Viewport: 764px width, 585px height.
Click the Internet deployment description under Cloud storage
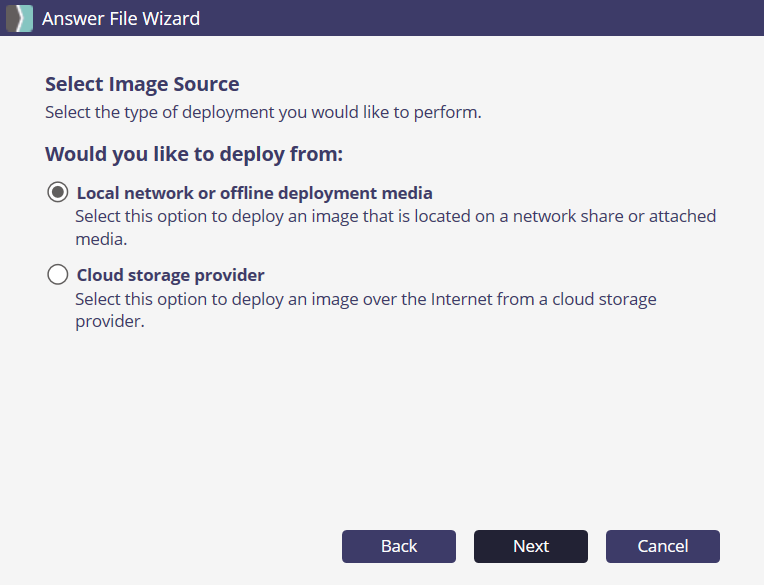(366, 299)
